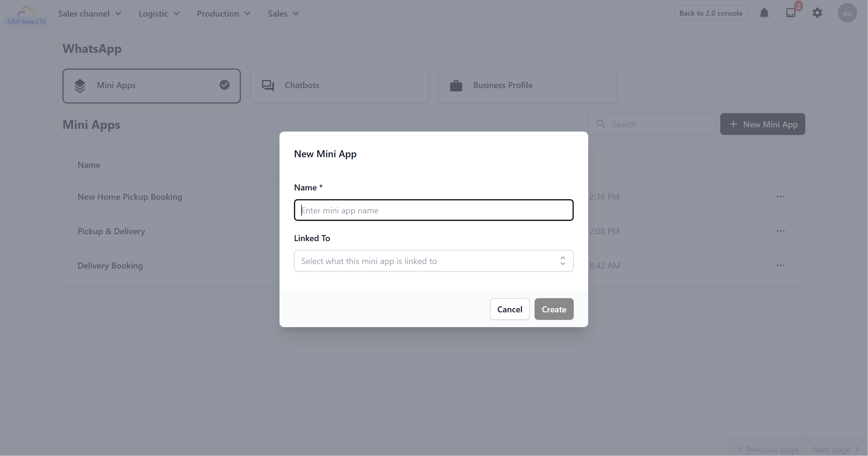The height and width of the screenshot is (456, 868).
Task: Click the user avatar 'au'
Action: pos(847,13)
